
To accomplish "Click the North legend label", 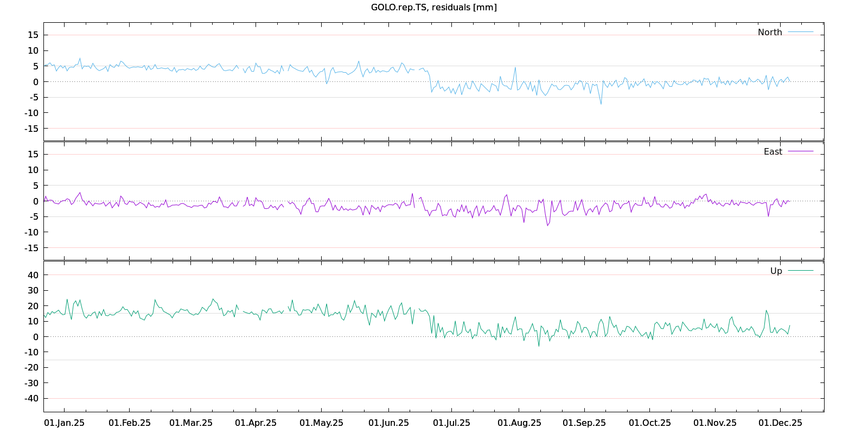I will tap(770, 32).
